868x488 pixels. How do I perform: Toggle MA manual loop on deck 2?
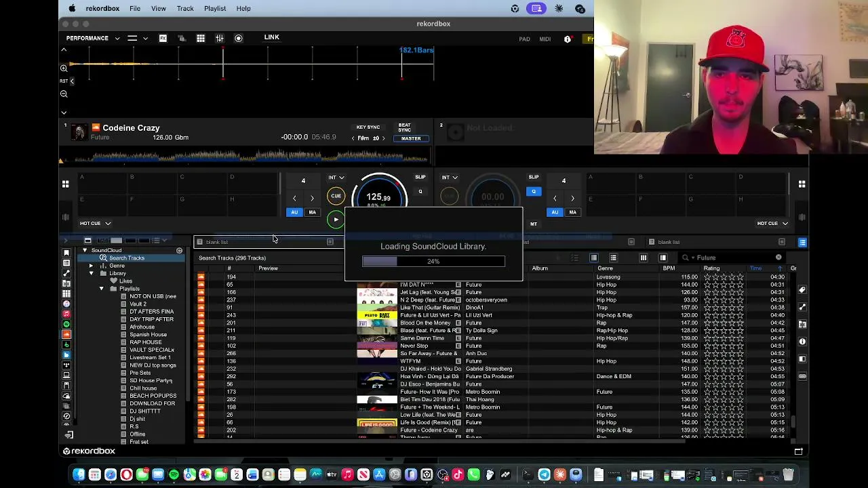(573, 212)
